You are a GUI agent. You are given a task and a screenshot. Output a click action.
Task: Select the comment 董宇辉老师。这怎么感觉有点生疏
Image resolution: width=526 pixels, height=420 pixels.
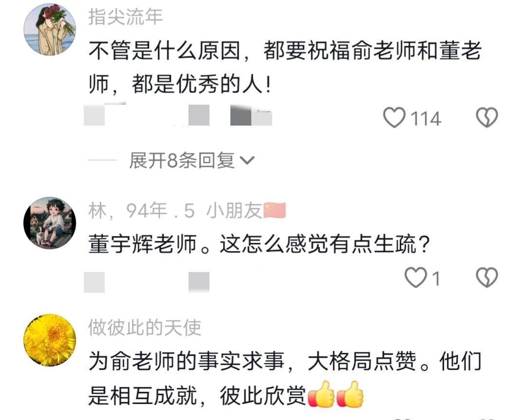tap(259, 244)
